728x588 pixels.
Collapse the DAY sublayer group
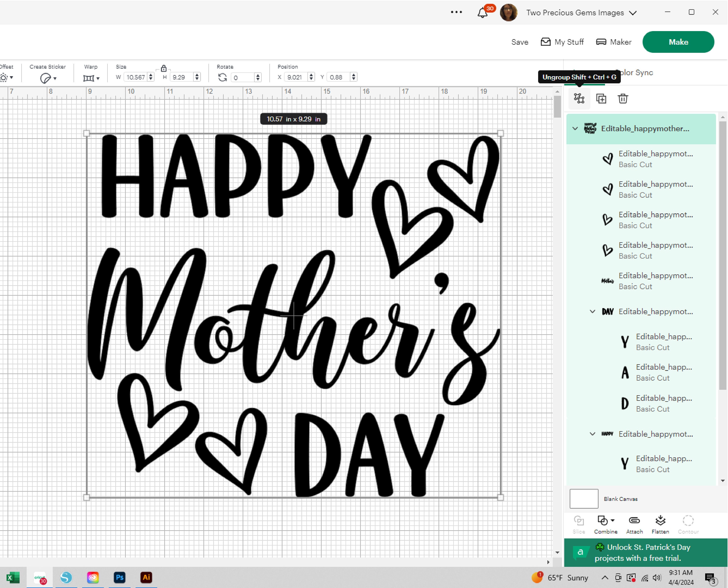pos(592,312)
